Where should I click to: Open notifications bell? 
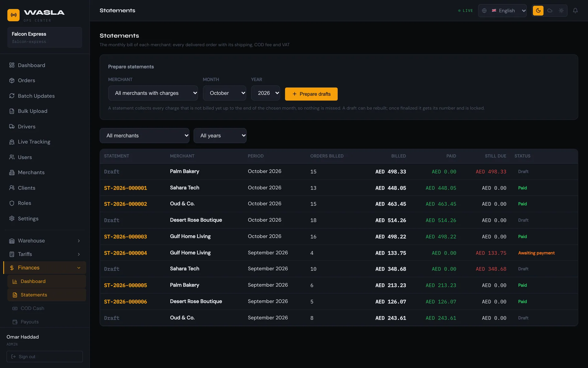point(575,11)
